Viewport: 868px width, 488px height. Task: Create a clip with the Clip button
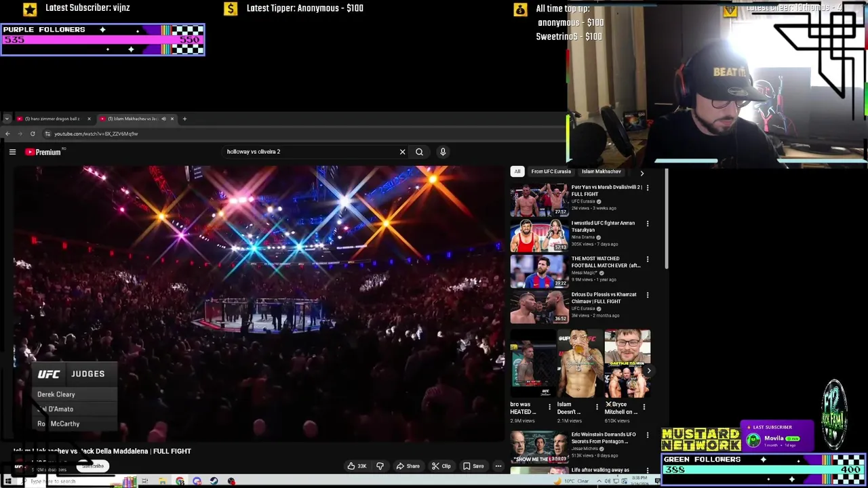441,466
